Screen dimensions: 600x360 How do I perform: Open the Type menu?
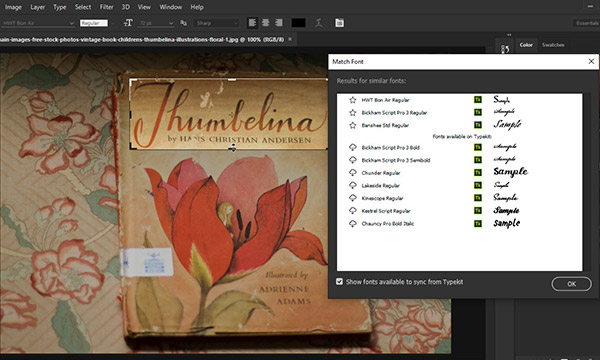(59, 7)
